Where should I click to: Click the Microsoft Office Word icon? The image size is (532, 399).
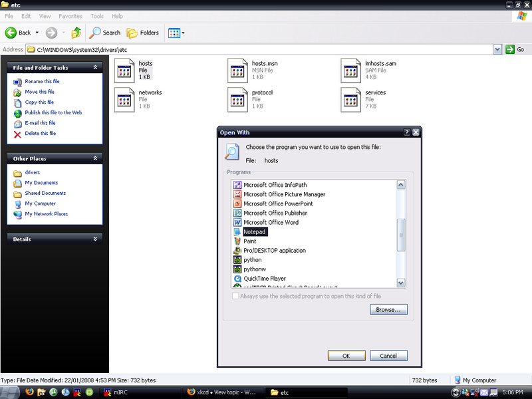click(237, 222)
